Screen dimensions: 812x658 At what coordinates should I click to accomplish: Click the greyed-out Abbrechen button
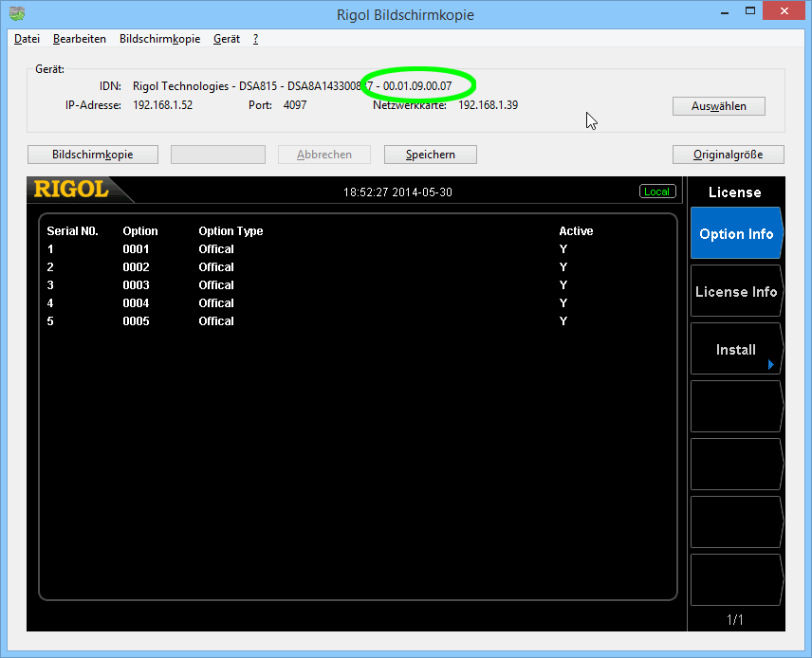tap(324, 155)
